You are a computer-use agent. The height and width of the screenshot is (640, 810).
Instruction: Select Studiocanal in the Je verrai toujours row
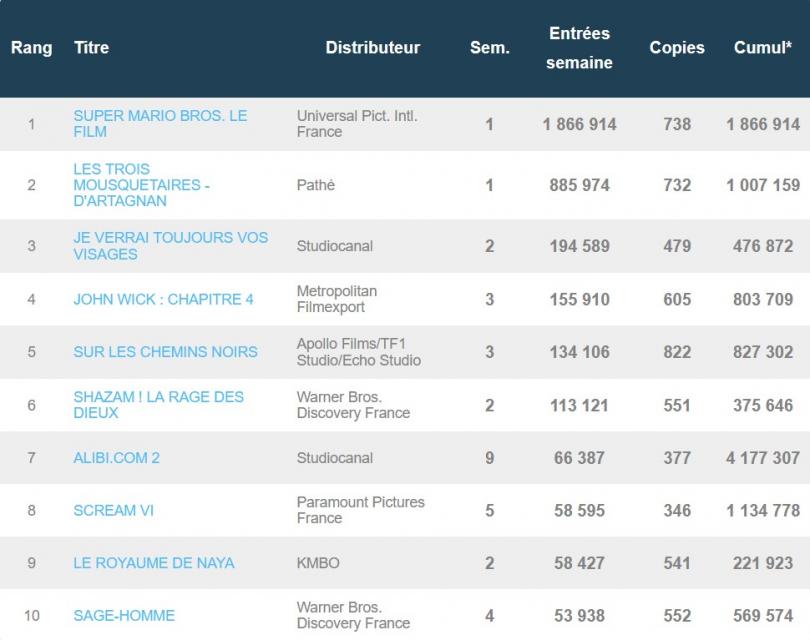point(335,246)
